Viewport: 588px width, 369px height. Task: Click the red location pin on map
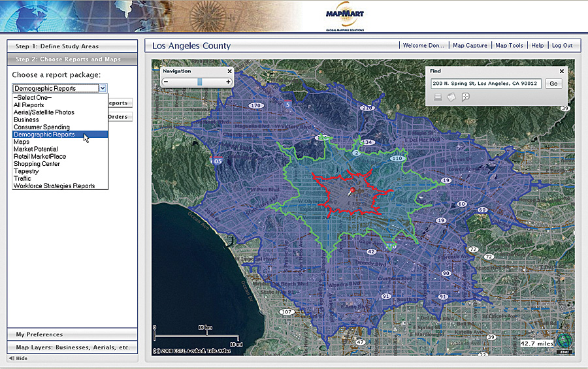click(351, 191)
